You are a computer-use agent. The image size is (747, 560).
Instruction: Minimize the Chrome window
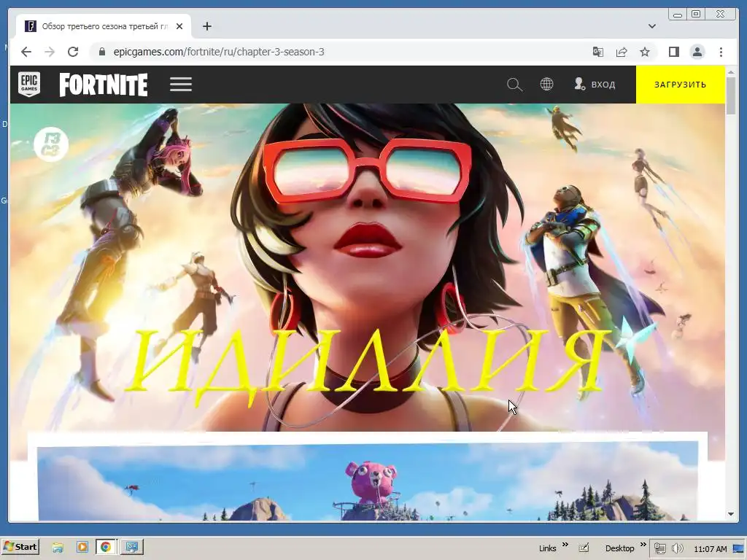pyautogui.click(x=677, y=15)
